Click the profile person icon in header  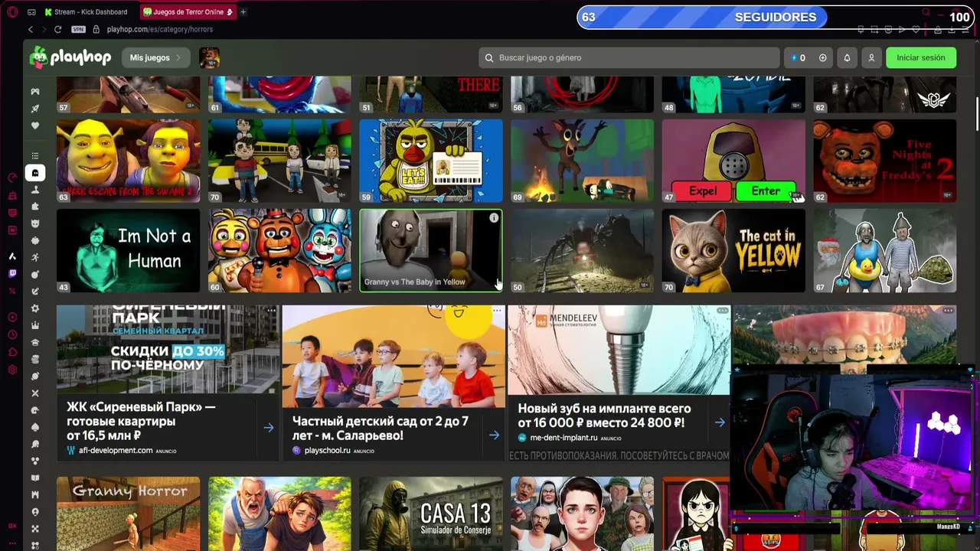[871, 57]
